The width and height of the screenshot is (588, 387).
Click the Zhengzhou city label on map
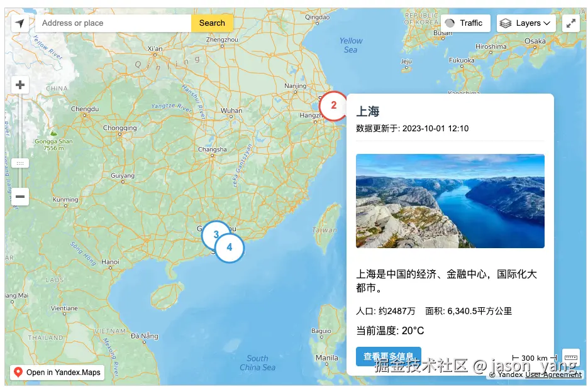(x=222, y=40)
